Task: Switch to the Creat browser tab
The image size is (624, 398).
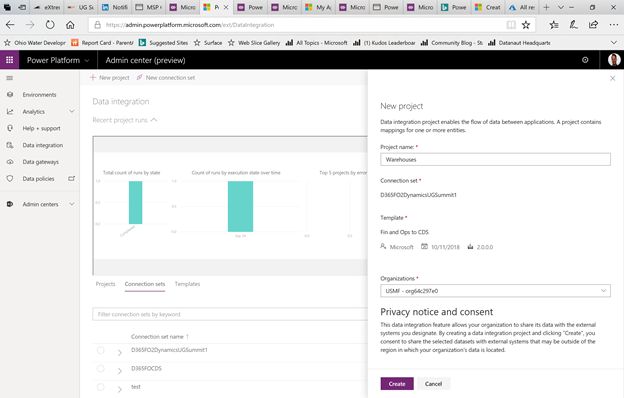Action: (x=488, y=7)
